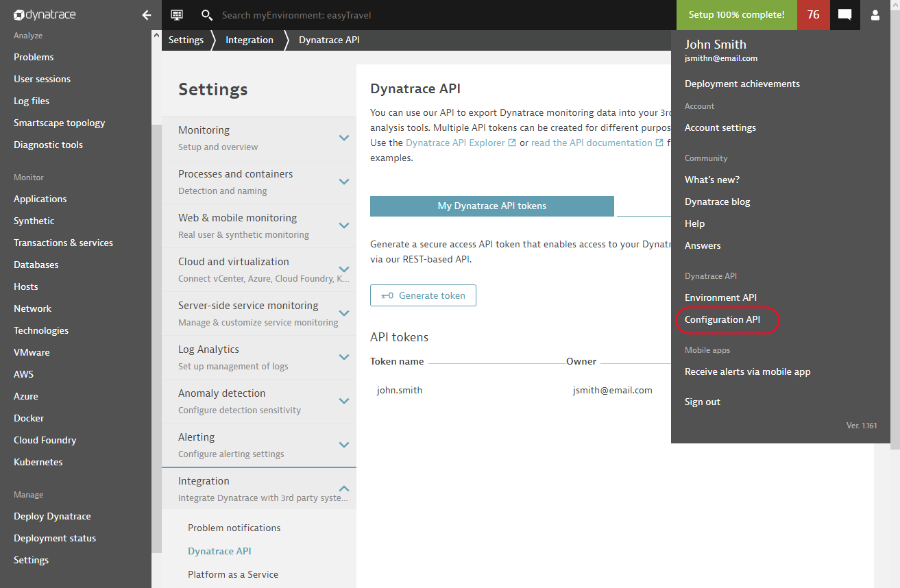Open What's new? menu entry
900x588 pixels.
click(712, 180)
